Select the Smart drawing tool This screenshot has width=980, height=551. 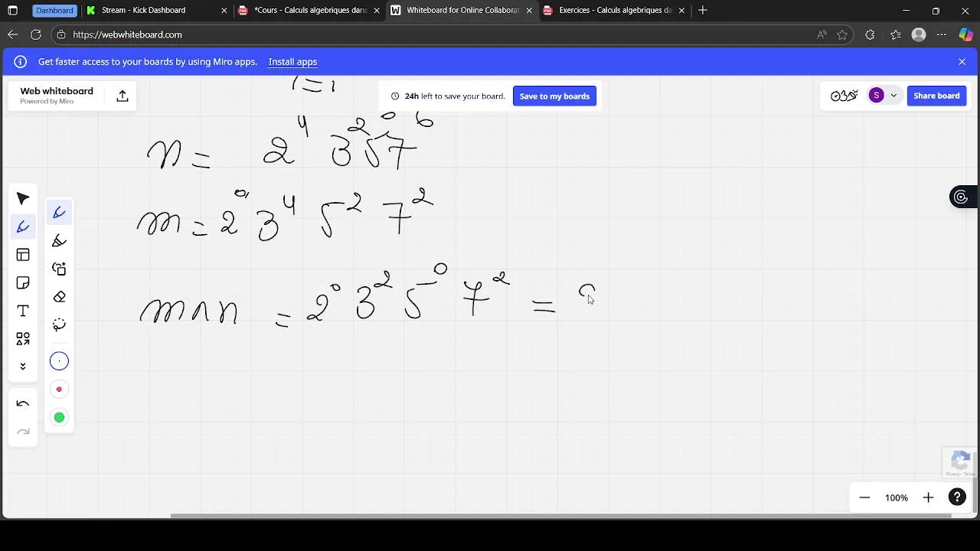coord(59,269)
